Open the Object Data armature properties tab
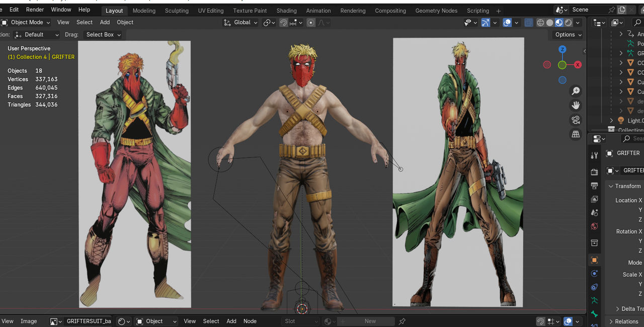The width and height of the screenshot is (644, 327). tap(594, 301)
